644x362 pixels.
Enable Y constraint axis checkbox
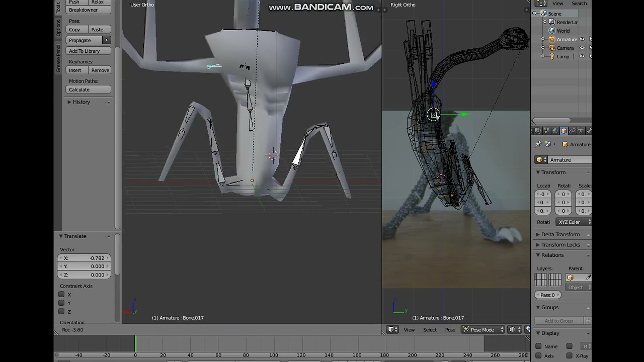tap(61, 303)
